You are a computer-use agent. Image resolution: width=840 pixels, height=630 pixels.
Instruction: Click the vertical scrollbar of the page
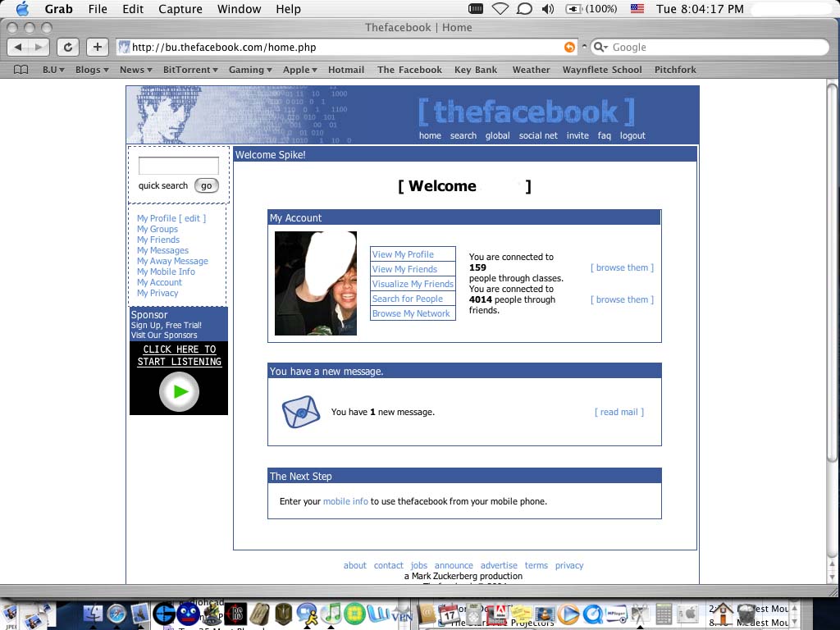tap(833, 328)
